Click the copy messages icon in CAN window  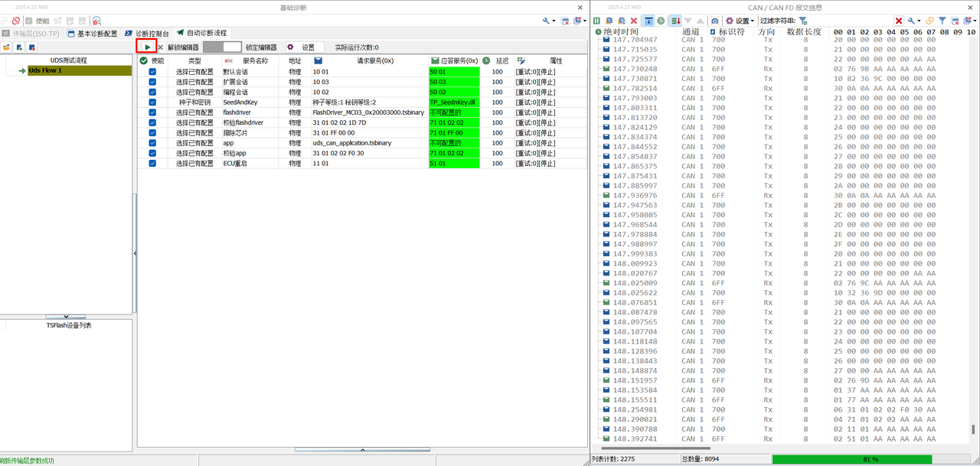coord(609,21)
